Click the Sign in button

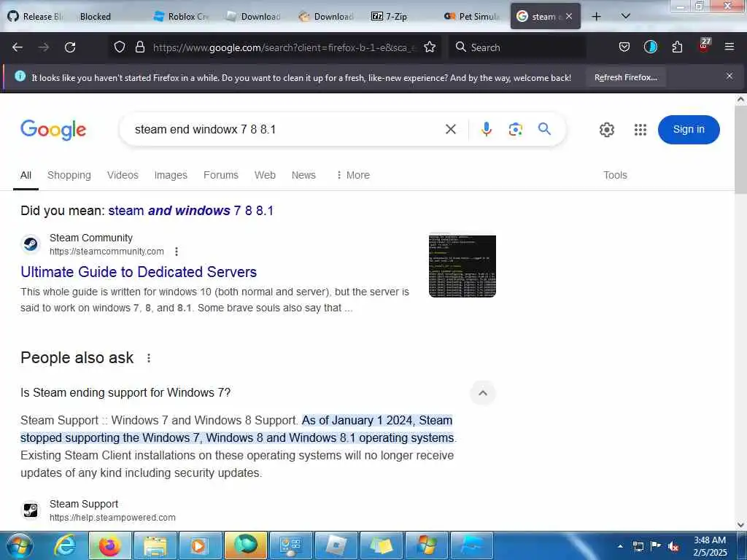point(689,129)
